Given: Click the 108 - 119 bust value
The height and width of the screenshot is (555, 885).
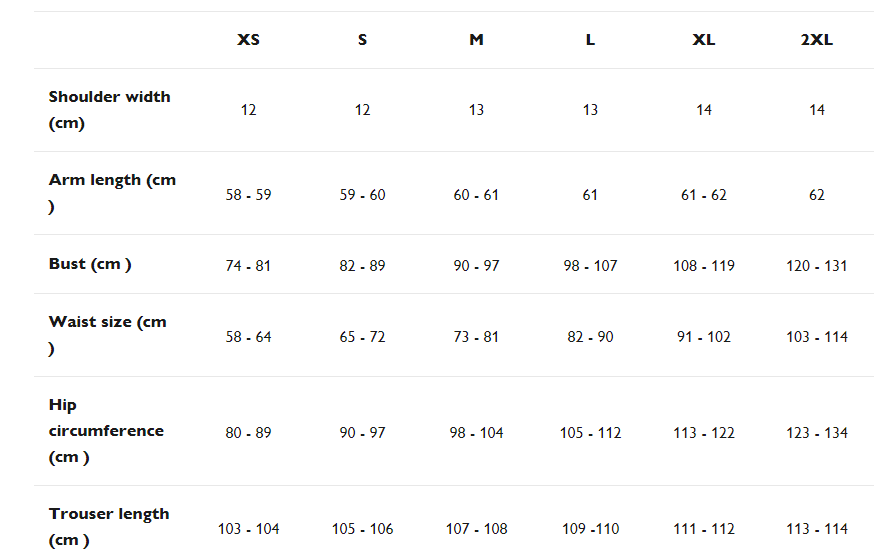Looking at the screenshot, I should click(704, 266).
